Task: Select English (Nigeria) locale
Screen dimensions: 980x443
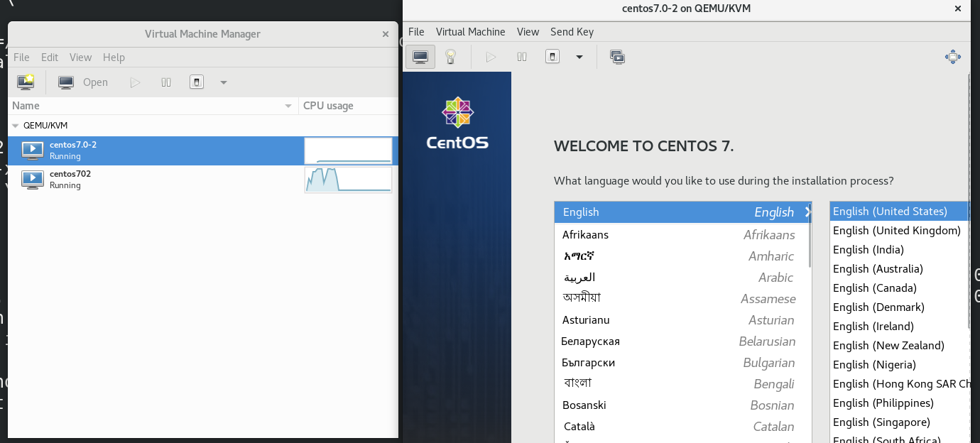Action: pyautogui.click(x=900, y=365)
